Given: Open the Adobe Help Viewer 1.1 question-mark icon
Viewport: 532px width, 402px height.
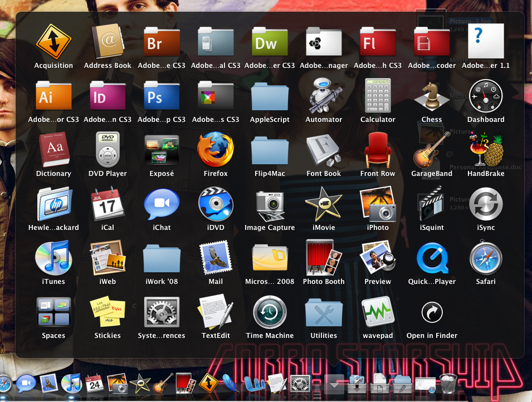Looking at the screenshot, I should [486, 41].
